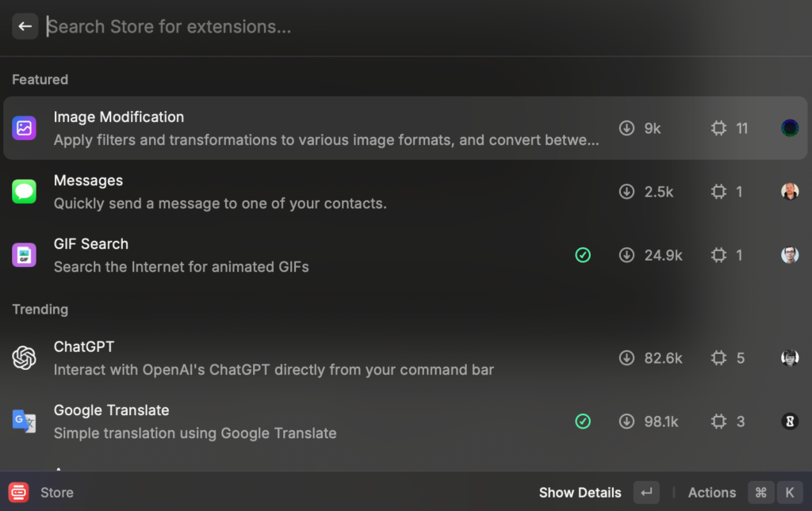Image resolution: width=812 pixels, height=511 pixels.
Task: Click the Command key shortcut badge
Action: (760, 492)
